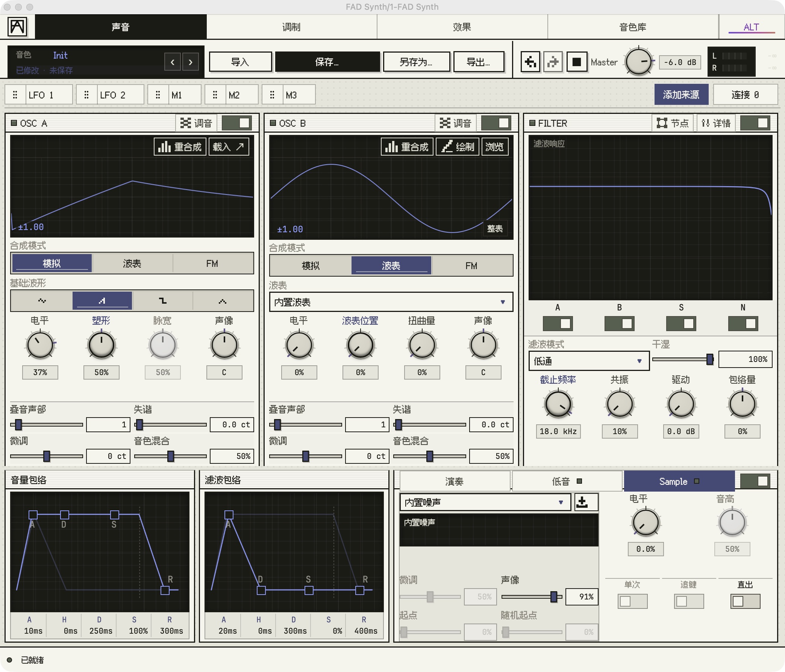Click the Master volume knob
The height and width of the screenshot is (672, 785).
638,61
